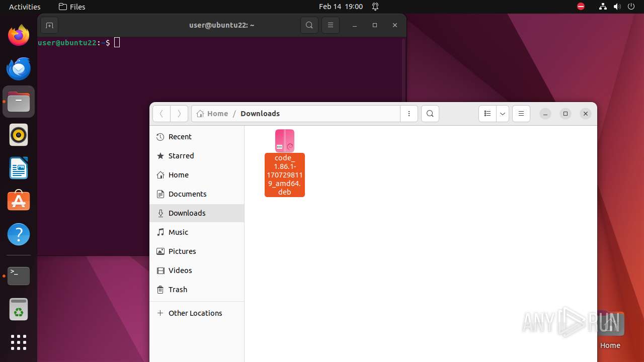Screen dimensions: 644x362
Task: Open Firefox from the dock
Action: point(19,36)
